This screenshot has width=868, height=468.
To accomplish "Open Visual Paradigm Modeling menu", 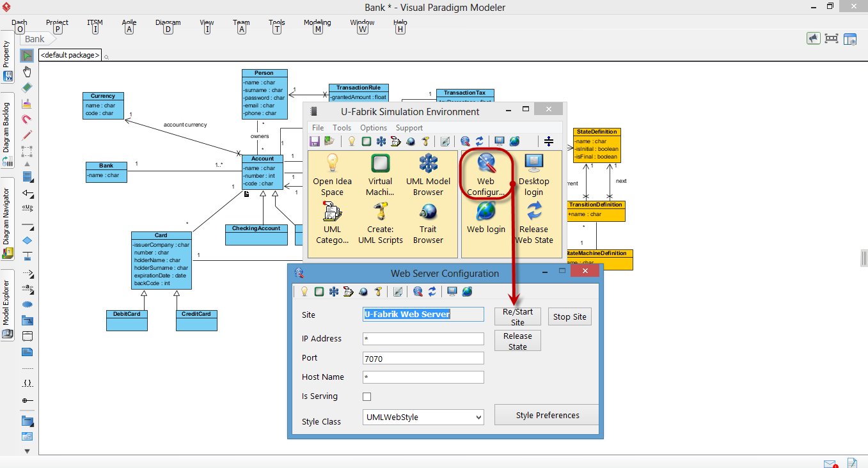I will 317,22.
